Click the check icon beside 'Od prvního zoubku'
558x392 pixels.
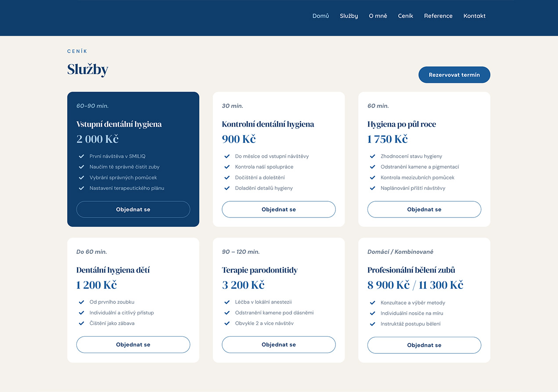click(81, 302)
